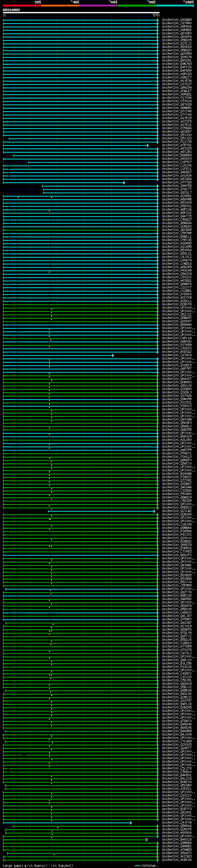Select label UniRef100_B9DHK8
The image size is (197, 868).
(x=177, y=155)
